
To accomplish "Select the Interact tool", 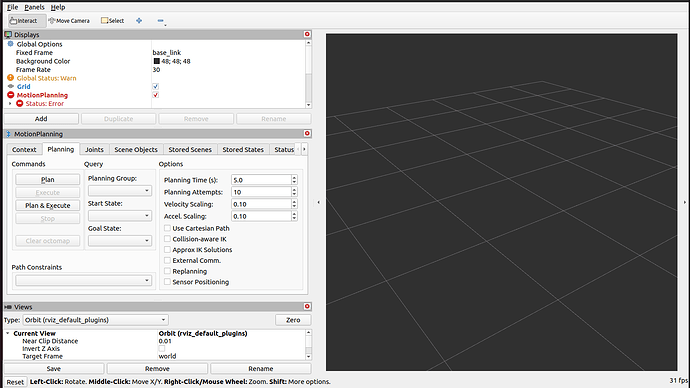I will [x=27, y=21].
